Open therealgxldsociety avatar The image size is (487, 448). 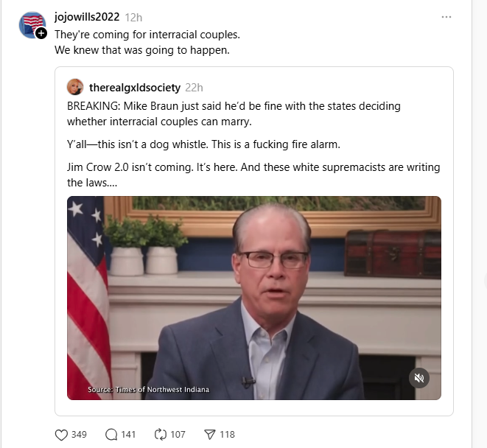click(75, 87)
